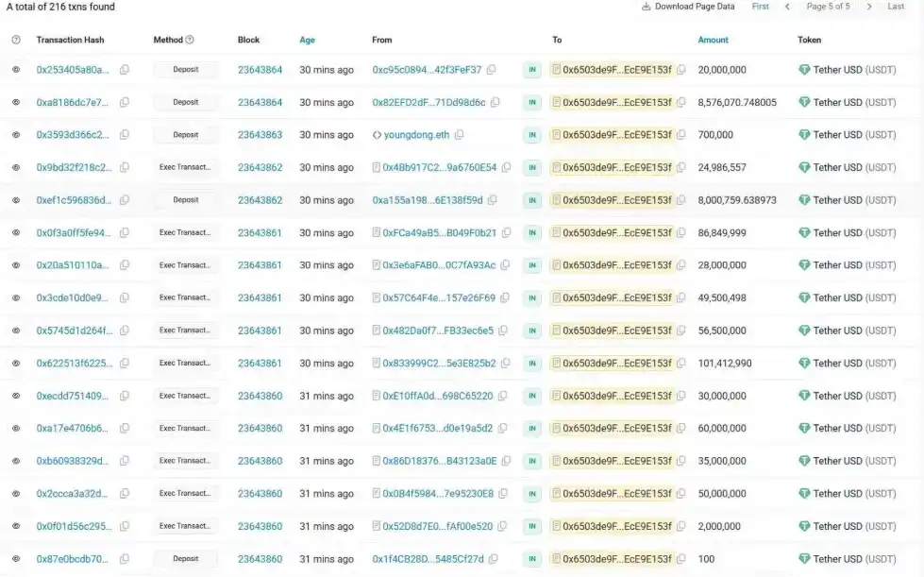Open block 23643862 link in Exec Transaction row
The height and width of the screenshot is (577, 924).
pyautogui.click(x=260, y=167)
